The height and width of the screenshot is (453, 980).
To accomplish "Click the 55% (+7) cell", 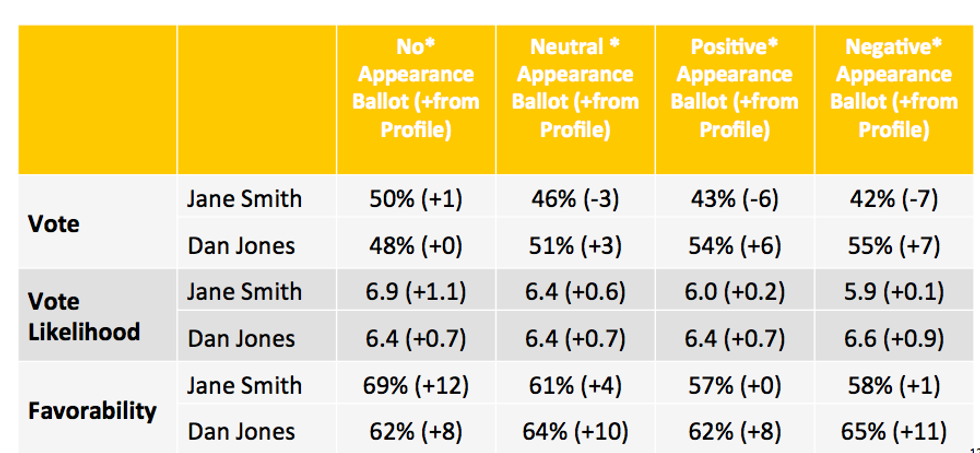I will pyautogui.click(x=894, y=246).
